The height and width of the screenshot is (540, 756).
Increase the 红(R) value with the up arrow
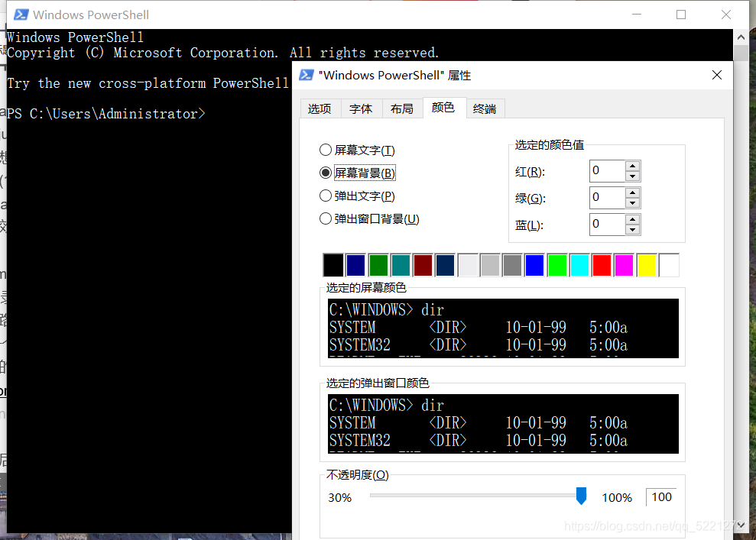[x=632, y=167]
